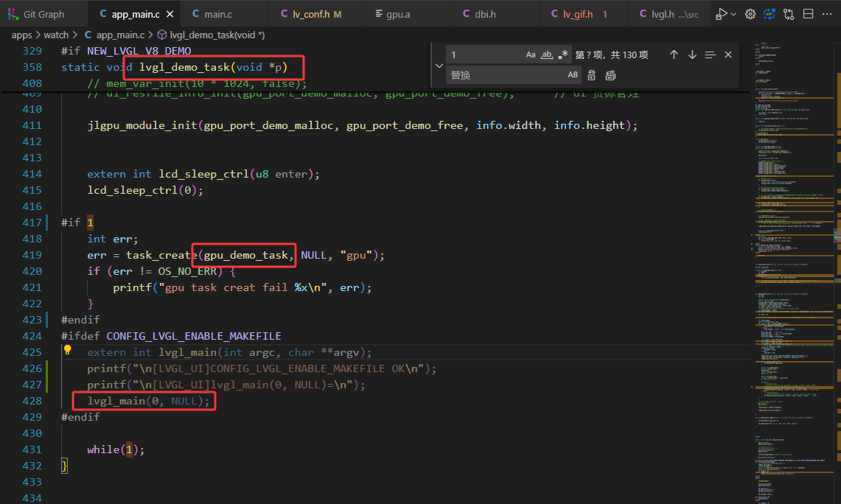Click the Run and Debug play icon
Viewport: 841px width, 504px height.
click(x=722, y=15)
